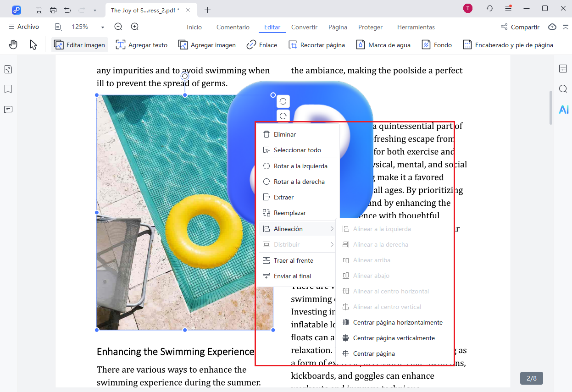The width and height of the screenshot is (572, 392).
Task: Click Agregar texto in the toolbar
Action: click(142, 45)
